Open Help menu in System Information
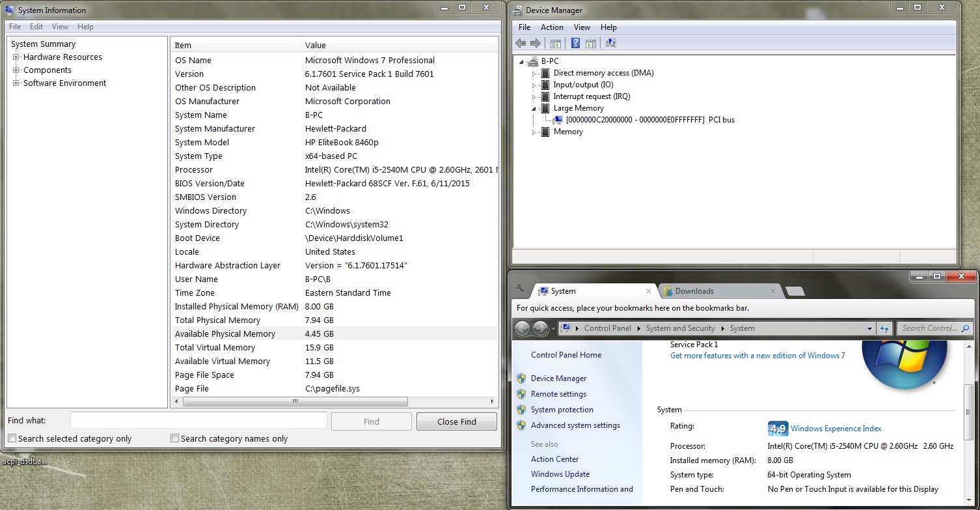Viewport: 980px width, 510px height. (x=85, y=27)
